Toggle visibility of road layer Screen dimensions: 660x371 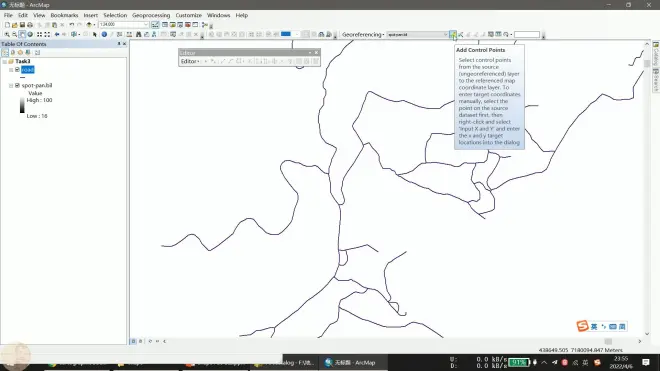click(x=17, y=69)
